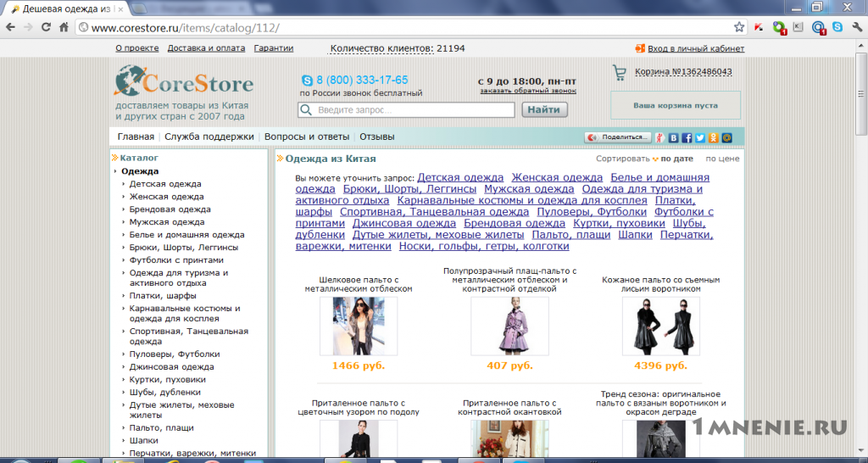Open Корзина №1362486043 link
The image size is (868, 463).
[683, 72]
